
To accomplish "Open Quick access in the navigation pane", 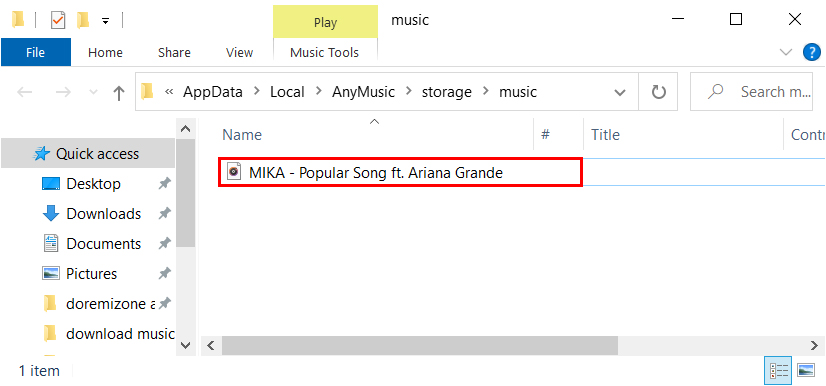I will coord(88,154).
